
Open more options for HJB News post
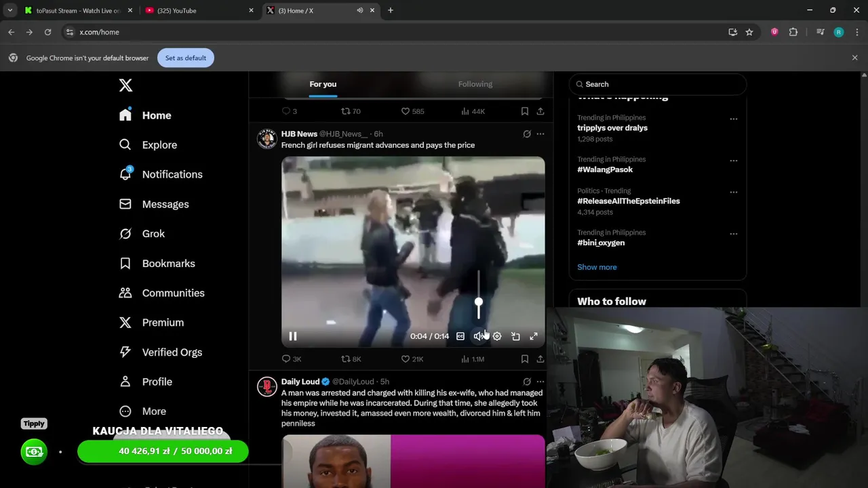click(540, 134)
